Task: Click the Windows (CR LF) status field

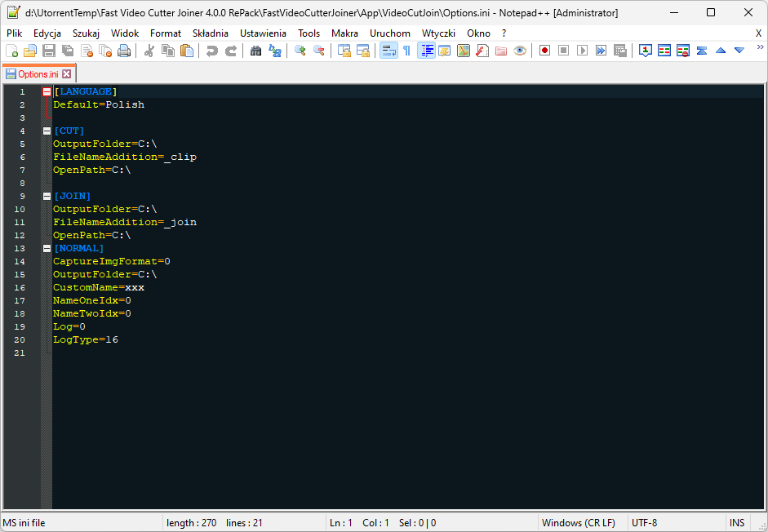Action: click(583, 523)
